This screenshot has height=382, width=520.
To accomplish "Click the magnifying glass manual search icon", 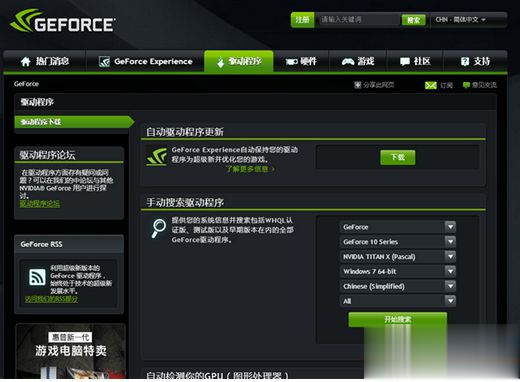I will (159, 228).
